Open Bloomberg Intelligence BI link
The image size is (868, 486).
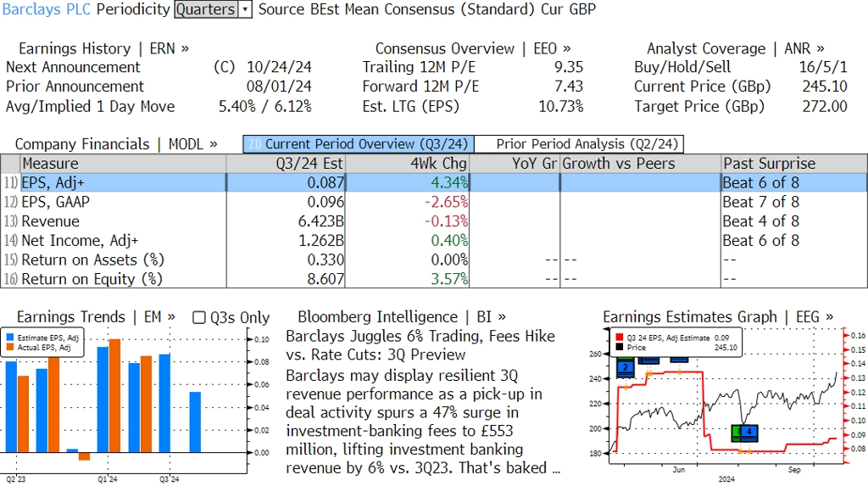coord(402,317)
